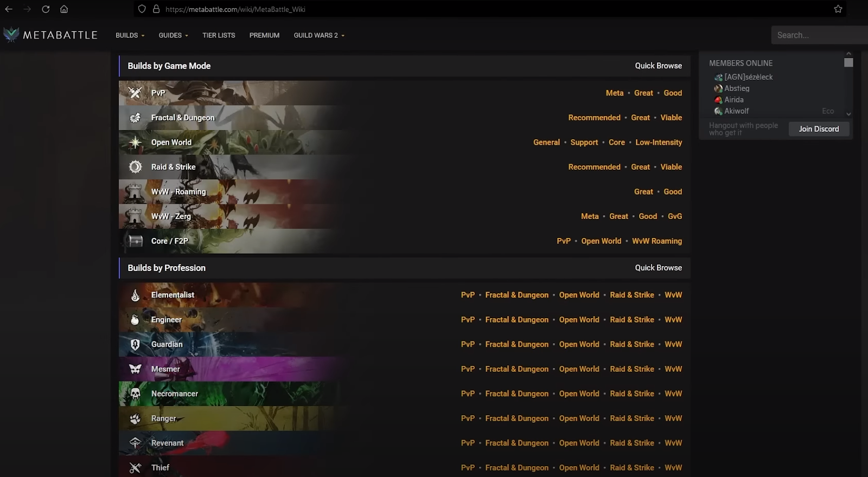Open Guardian Raid & Strike link
Screen dimensions: 868x477
click(x=632, y=344)
